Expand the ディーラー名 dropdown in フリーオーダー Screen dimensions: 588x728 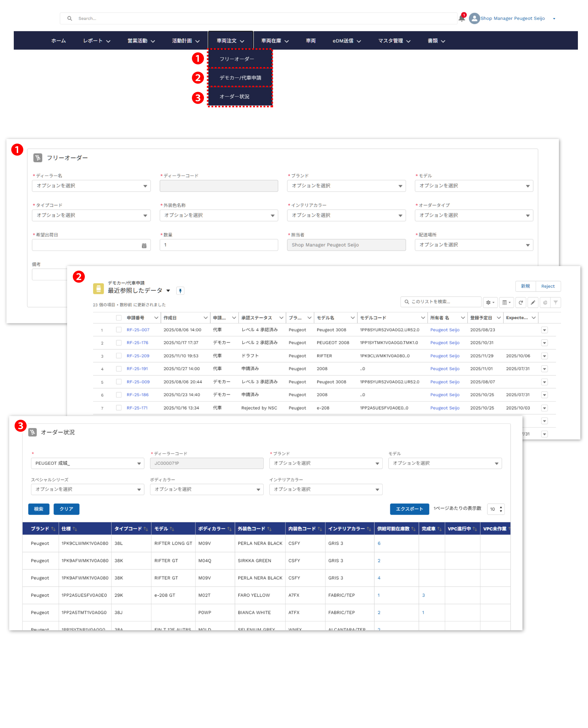click(x=91, y=186)
